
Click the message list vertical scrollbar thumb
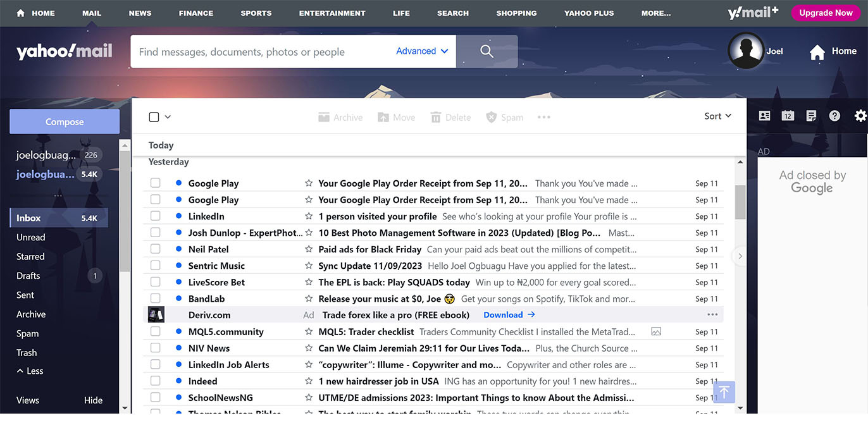pyautogui.click(x=740, y=202)
